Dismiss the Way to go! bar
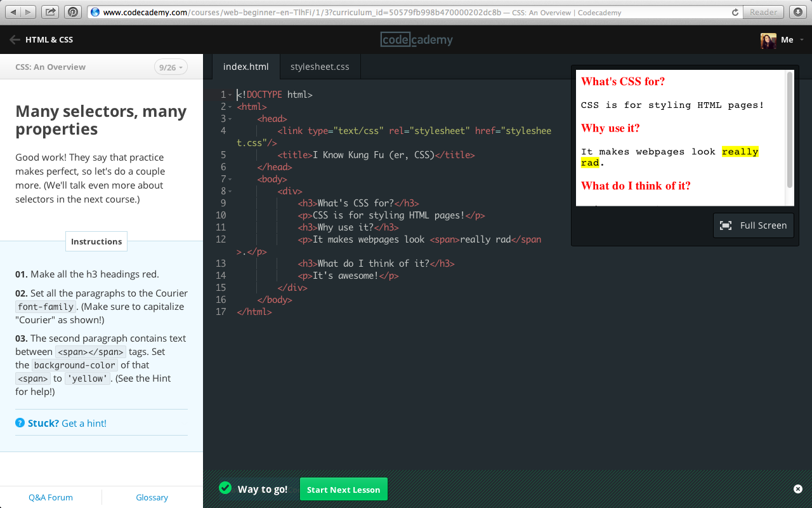812x508 pixels. click(797, 489)
